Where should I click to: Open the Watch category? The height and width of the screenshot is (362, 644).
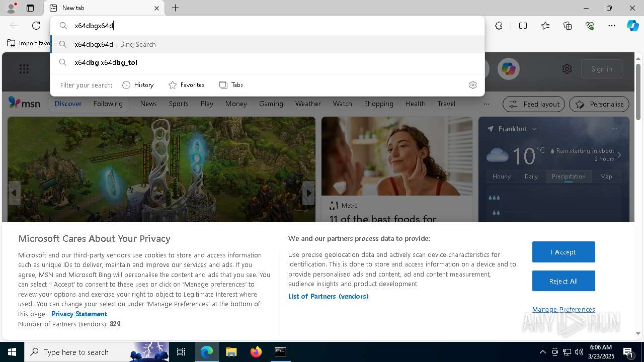(x=343, y=104)
